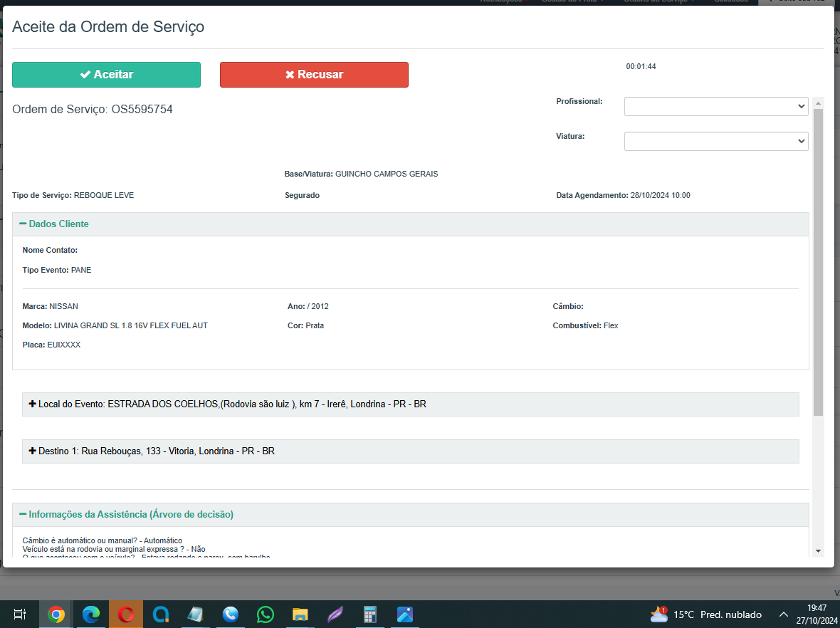Viewport: 840px width, 628px height.
Task: Open the Viatura dropdown
Action: (715, 141)
